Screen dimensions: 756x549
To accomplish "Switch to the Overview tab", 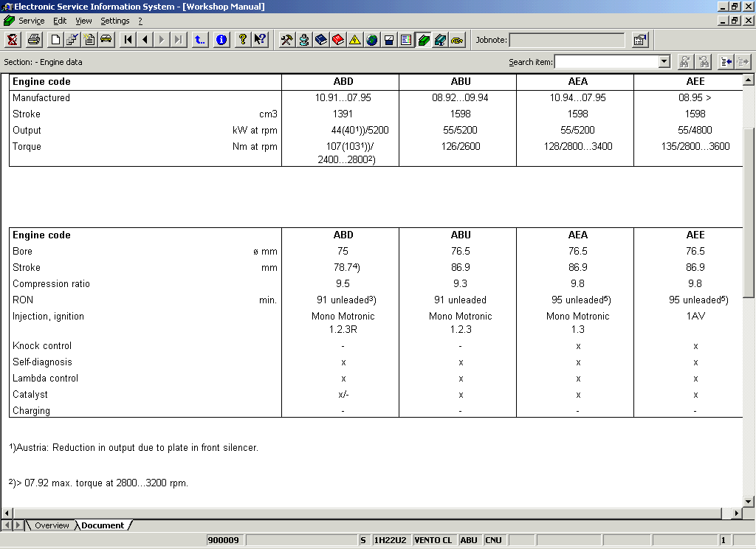I will [x=52, y=525].
